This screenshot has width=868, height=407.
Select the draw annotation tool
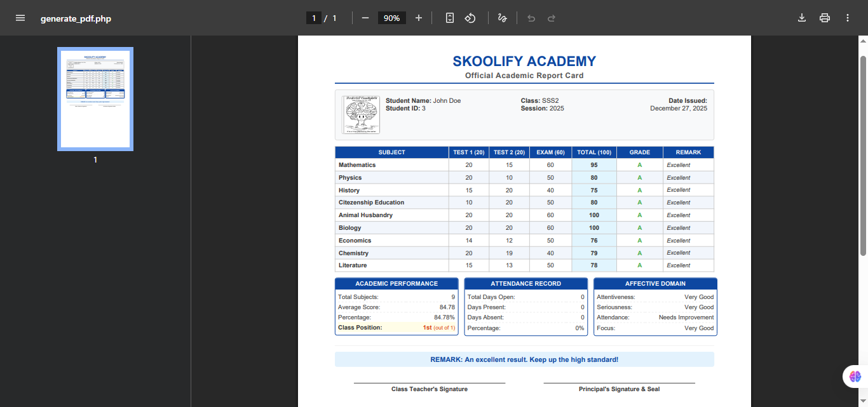pyautogui.click(x=502, y=18)
